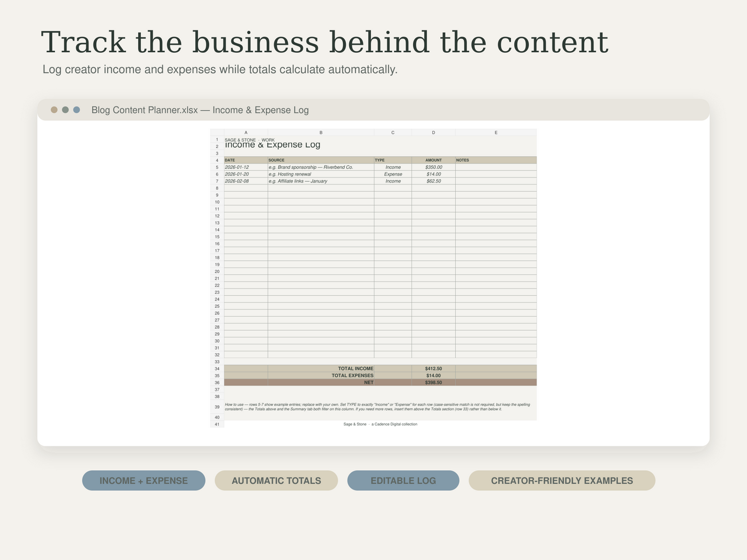Viewport: 747px width, 560px height.
Task: Click the AMOUNT header cell
Action: point(434,160)
